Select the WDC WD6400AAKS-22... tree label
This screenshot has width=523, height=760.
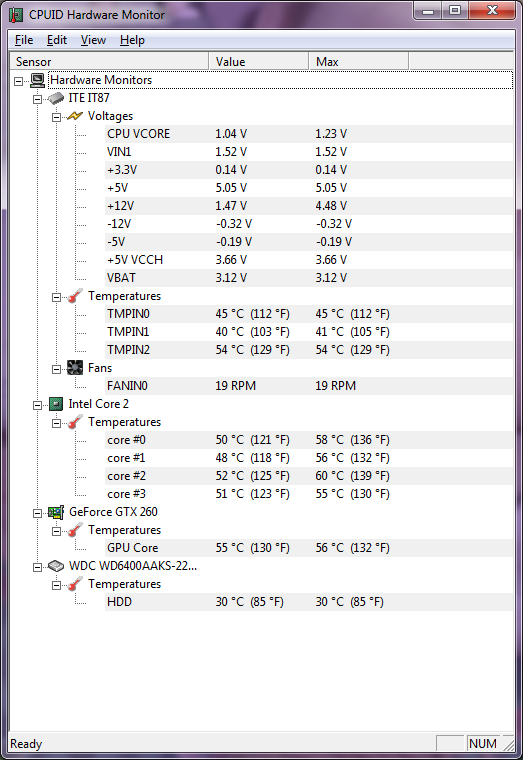click(x=133, y=566)
